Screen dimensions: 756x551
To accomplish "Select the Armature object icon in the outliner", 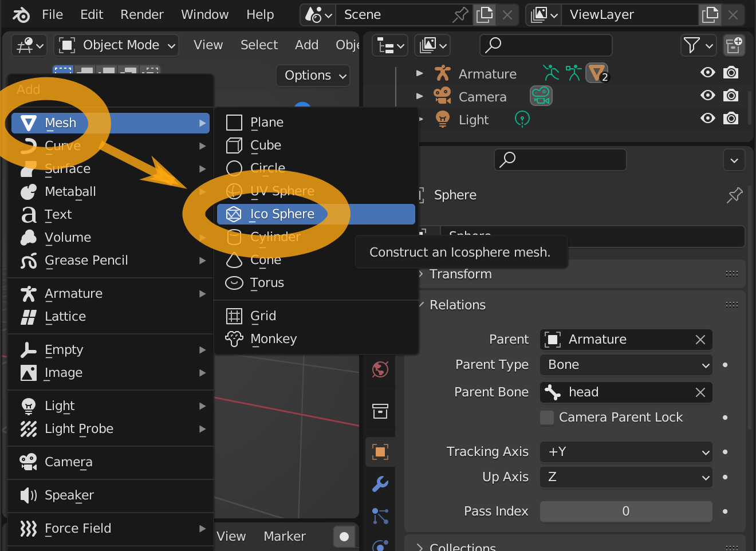I will (x=442, y=73).
